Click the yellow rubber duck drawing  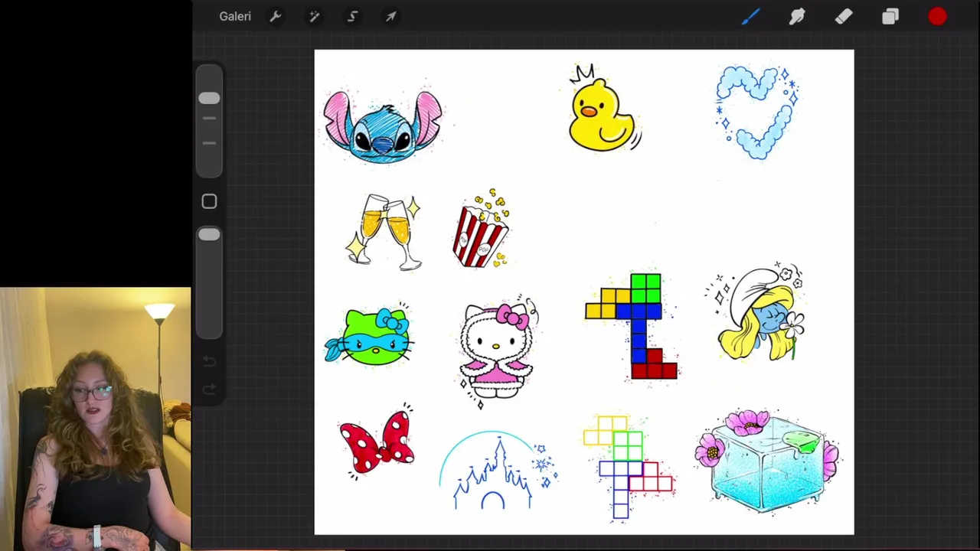pos(603,109)
